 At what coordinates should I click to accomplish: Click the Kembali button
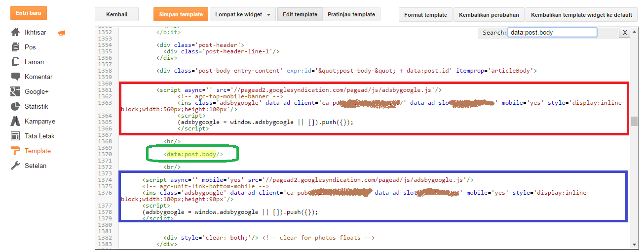pos(116,14)
